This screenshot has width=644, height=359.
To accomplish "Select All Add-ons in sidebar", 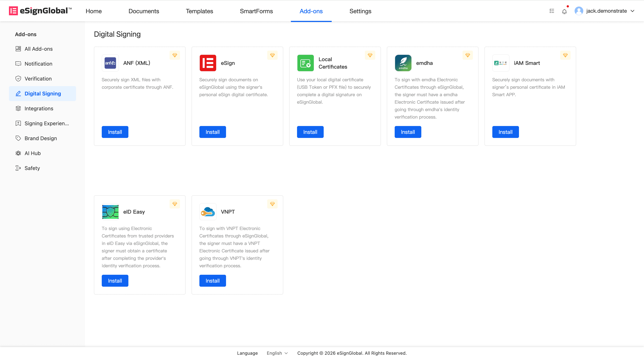I will [x=42, y=49].
